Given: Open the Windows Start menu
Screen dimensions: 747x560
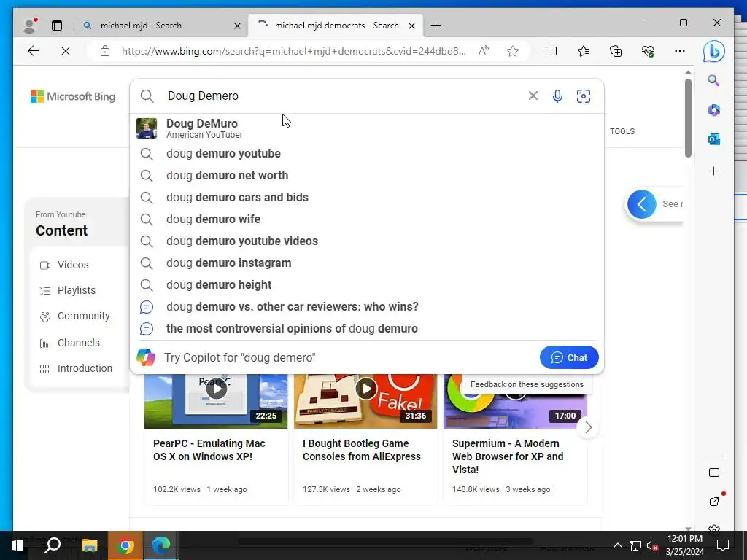Looking at the screenshot, I should [18, 545].
